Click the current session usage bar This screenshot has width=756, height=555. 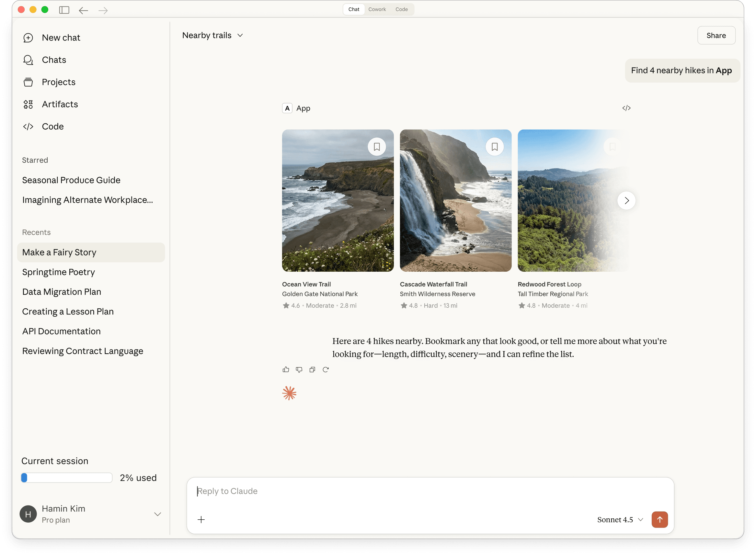[66, 478]
